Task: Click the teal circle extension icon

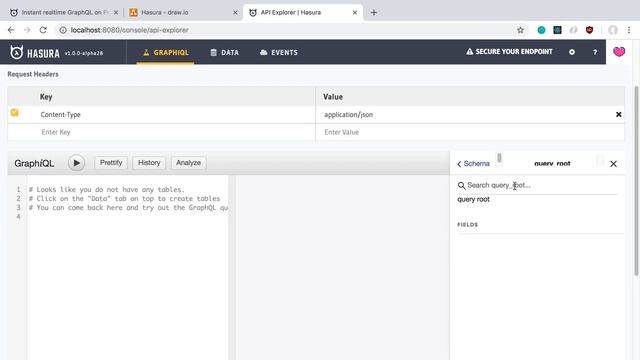Action: coord(541,30)
